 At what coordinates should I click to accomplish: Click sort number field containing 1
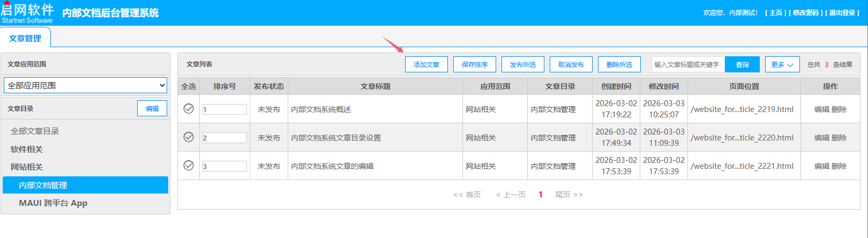225,109
